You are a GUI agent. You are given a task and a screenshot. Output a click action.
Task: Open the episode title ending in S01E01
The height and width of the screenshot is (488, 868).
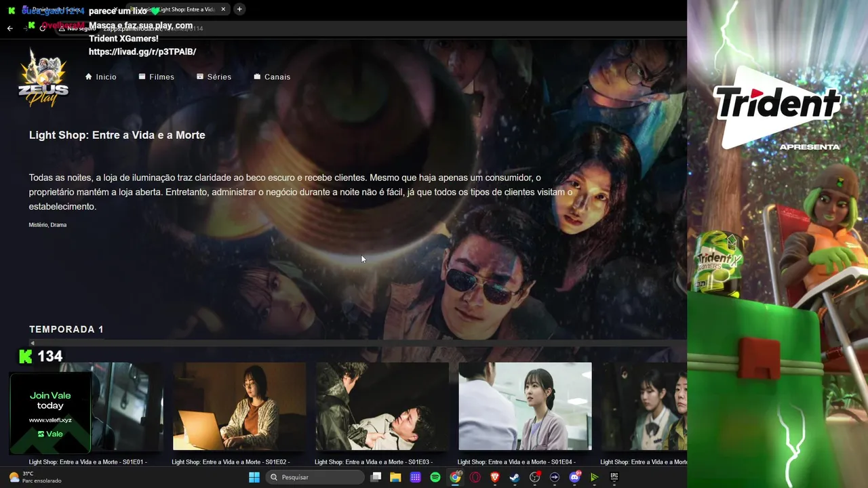click(x=87, y=462)
